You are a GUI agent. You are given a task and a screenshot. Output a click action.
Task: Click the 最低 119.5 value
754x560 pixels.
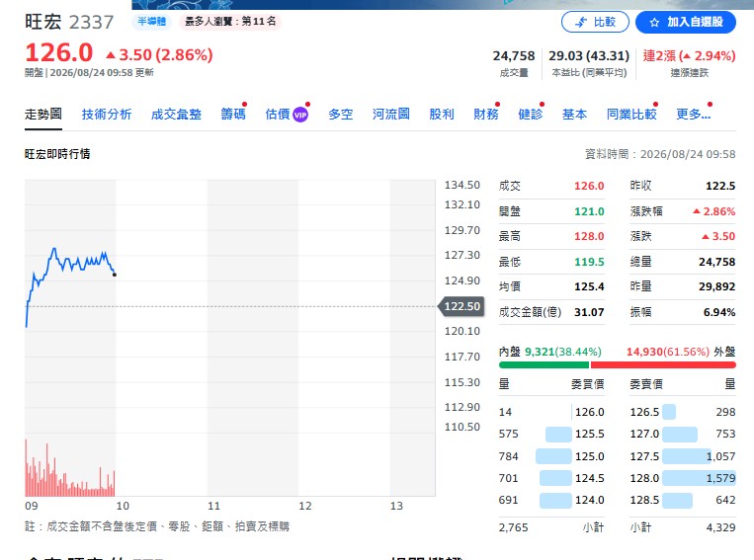tap(589, 262)
